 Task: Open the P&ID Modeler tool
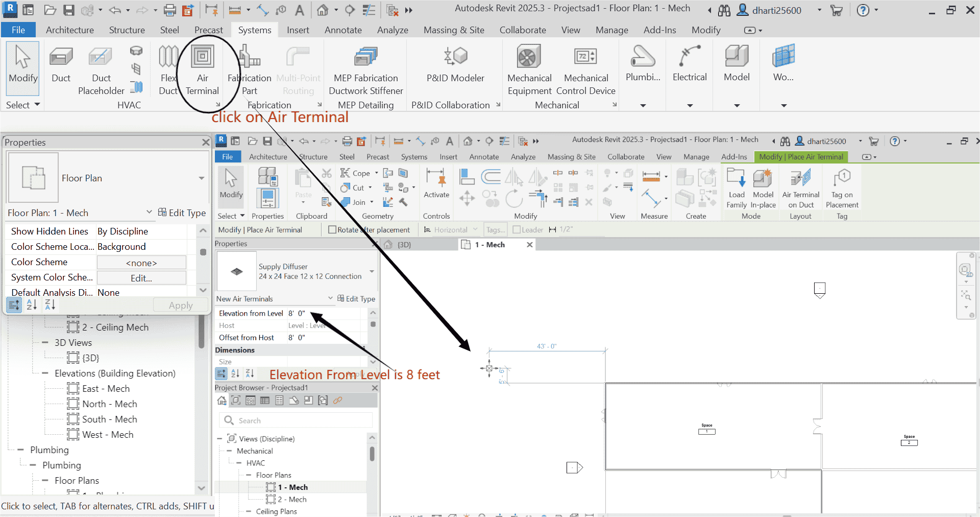click(x=454, y=66)
